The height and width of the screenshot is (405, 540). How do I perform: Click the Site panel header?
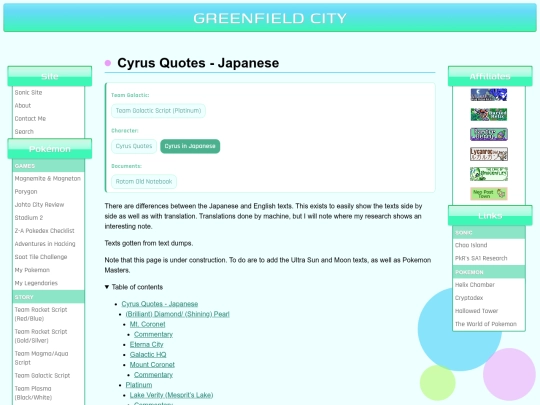[50, 76]
